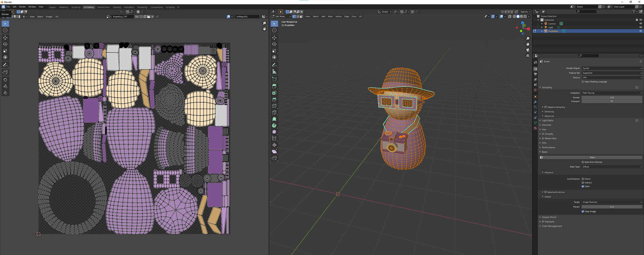644x255 pixels.
Task: Click the UV editor zoom magnifier icon
Action: (x=264, y=23)
